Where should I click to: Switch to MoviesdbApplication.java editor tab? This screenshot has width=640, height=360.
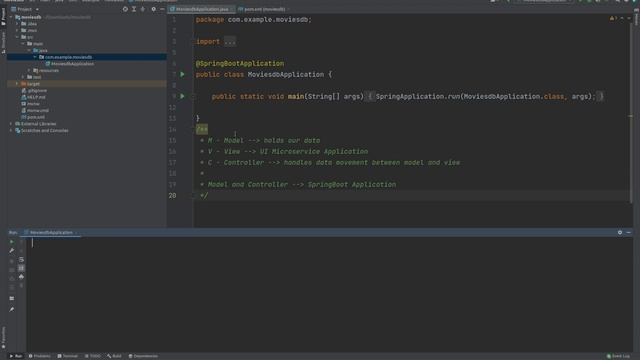pos(201,9)
